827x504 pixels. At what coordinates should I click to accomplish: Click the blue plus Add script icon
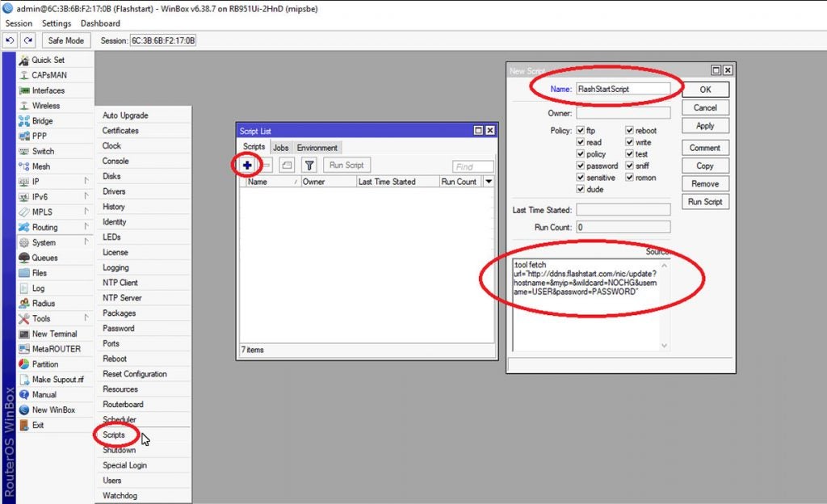pyautogui.click(x=247, y=165)
